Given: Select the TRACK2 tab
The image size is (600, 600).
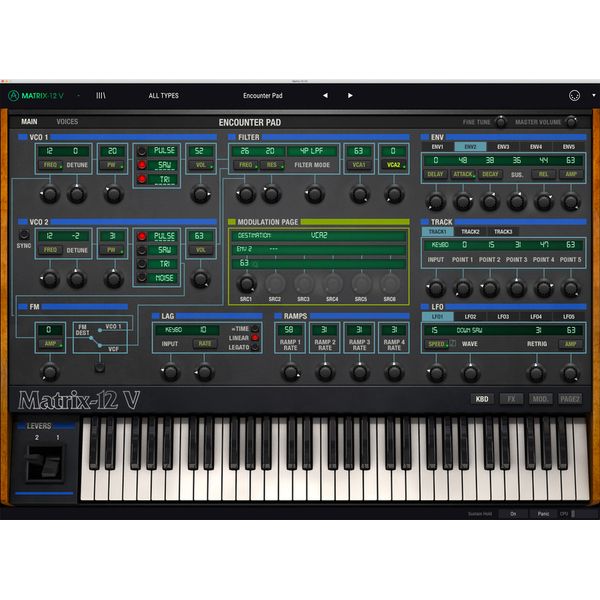Looking at the screenshot, I should (x=470, y=232).
